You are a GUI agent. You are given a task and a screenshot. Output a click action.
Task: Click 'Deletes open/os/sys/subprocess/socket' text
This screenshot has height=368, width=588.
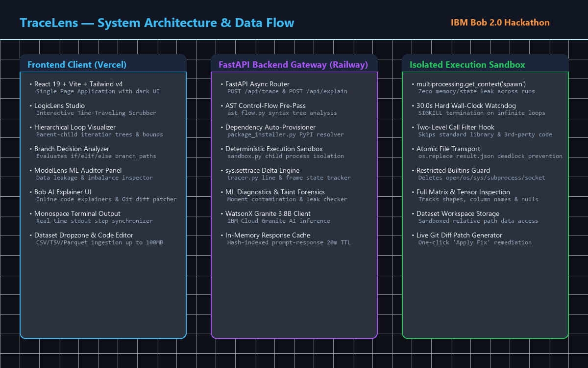pyautogui.click(x=482, y=178)
